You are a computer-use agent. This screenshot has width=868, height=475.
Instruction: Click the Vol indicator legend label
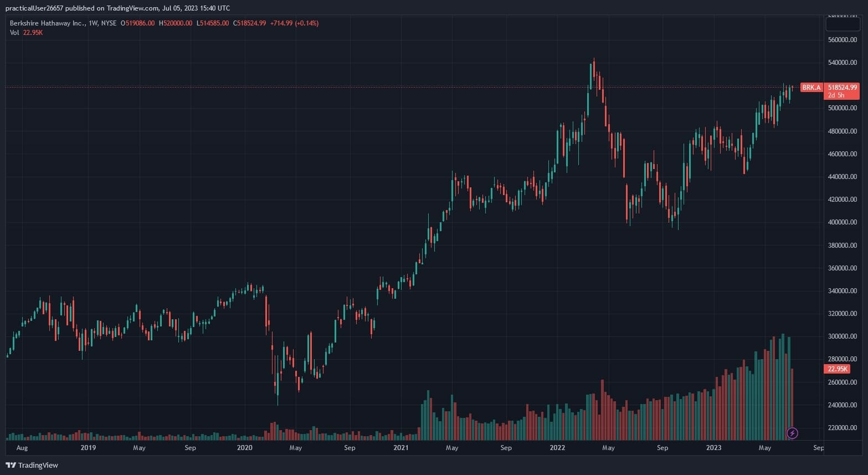pyautogui.click(x=14, y=33)
